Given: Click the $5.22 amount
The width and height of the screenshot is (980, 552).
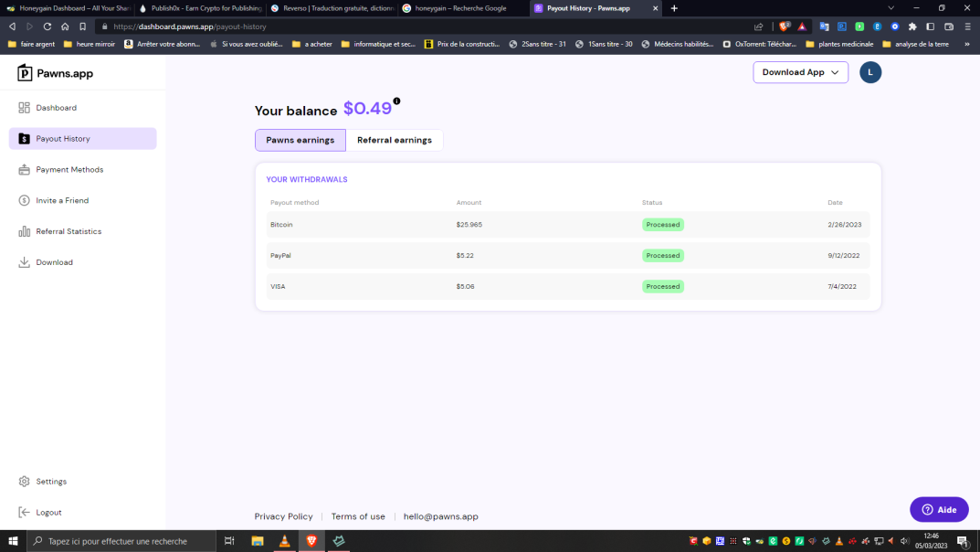Looking at the screenshot, I should pyautogui.click(x=465, y=256).
